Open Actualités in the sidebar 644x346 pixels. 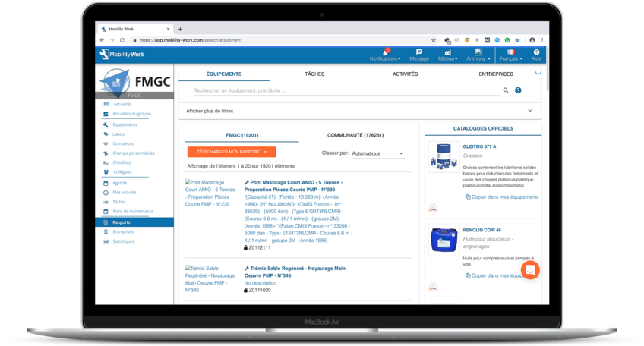[122, 104]
